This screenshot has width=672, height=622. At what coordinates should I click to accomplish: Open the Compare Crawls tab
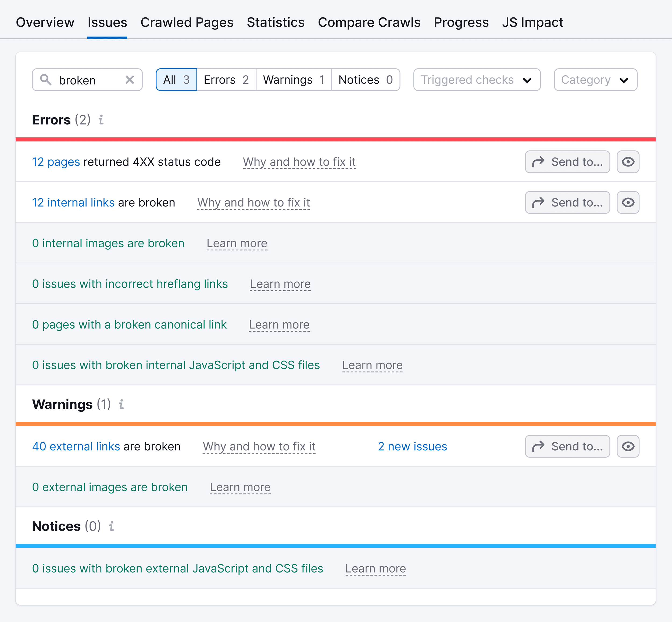pyautogui.click(x=369, y=23)
